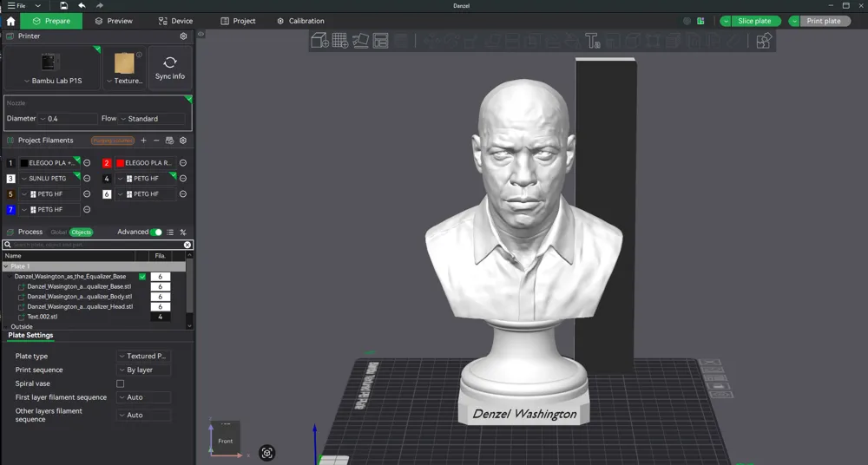Click the red color swatch of filament 2

click(x=120, y=163)
